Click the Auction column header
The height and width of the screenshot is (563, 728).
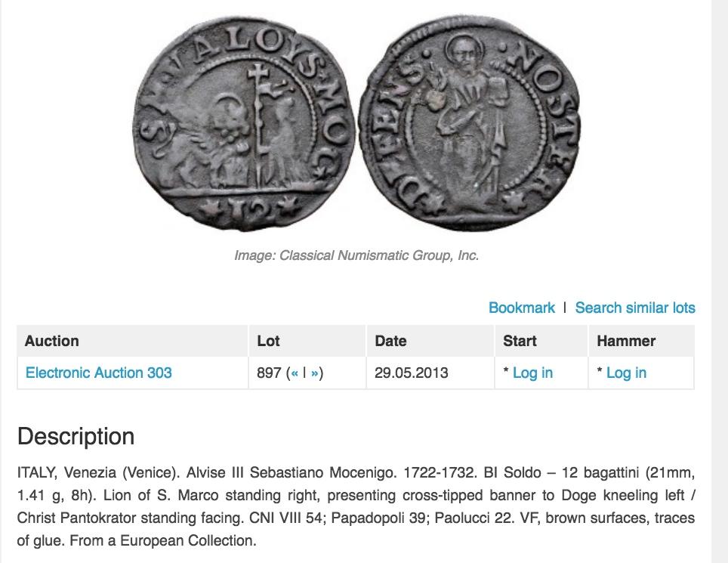point(51,341)
